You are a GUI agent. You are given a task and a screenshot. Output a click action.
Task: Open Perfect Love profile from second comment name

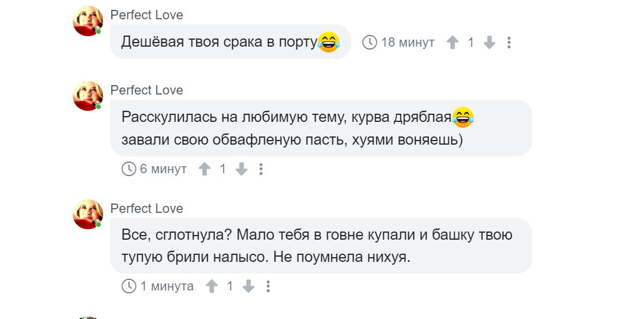pos(147,90)
